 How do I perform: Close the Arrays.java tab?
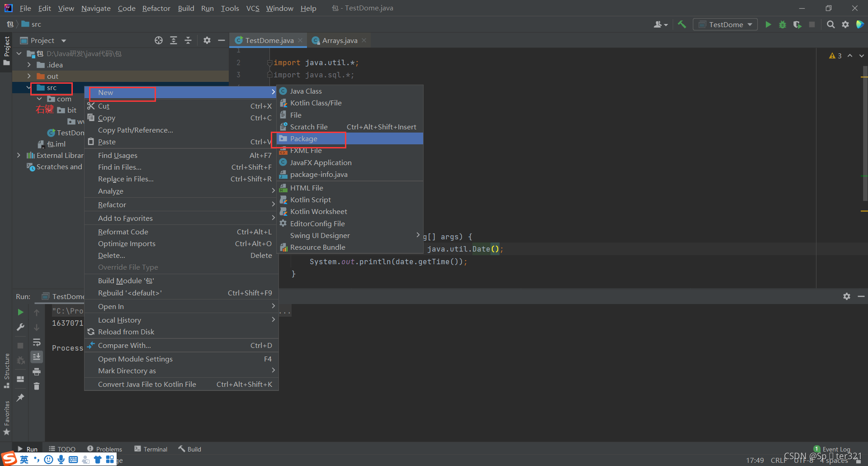coord(364,40)
